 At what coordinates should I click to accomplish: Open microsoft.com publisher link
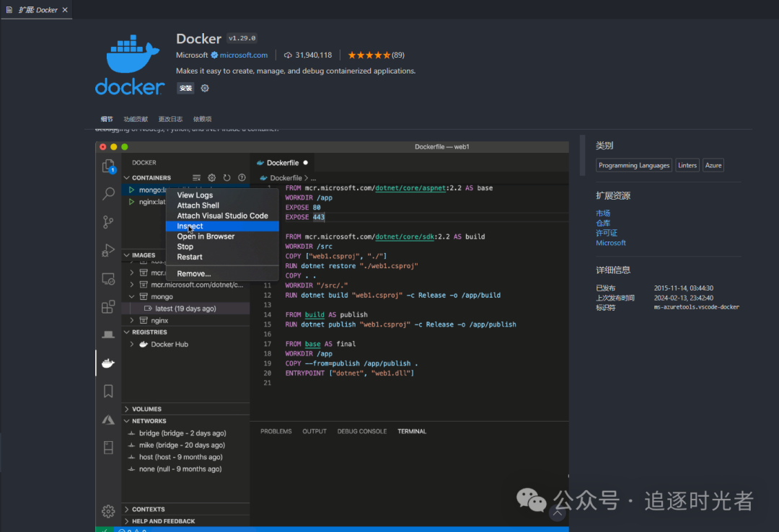[244, 55]
